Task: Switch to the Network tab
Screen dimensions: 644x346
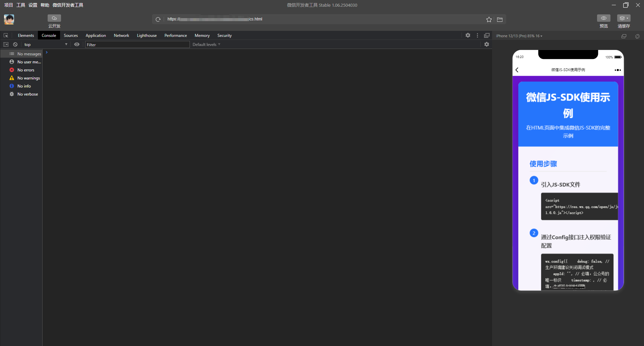Action: point(121,36)
